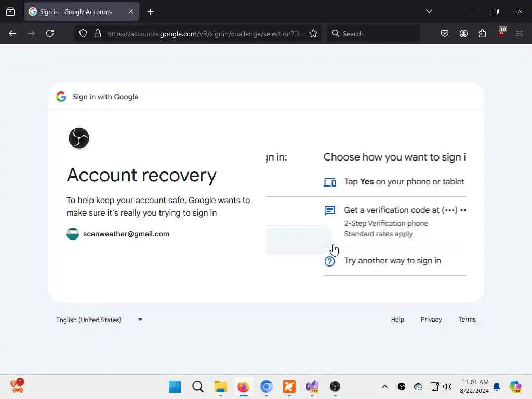Open the Help link
The image size is (532, 399).
(397, 320)
